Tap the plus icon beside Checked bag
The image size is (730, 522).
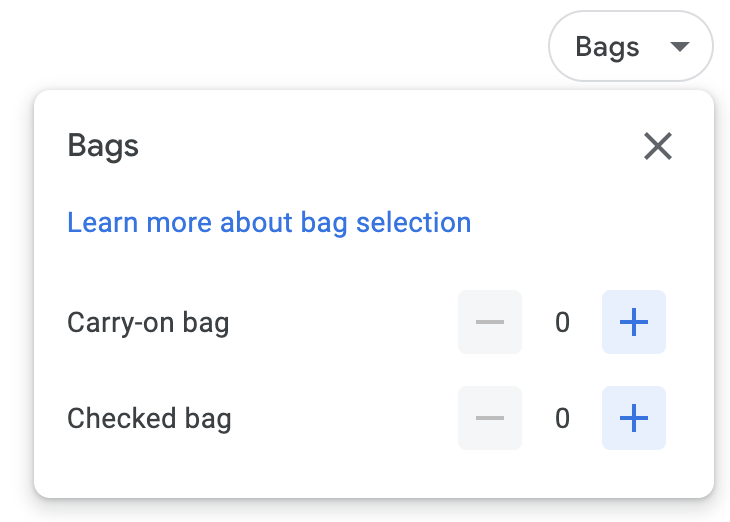pos(633,418)
